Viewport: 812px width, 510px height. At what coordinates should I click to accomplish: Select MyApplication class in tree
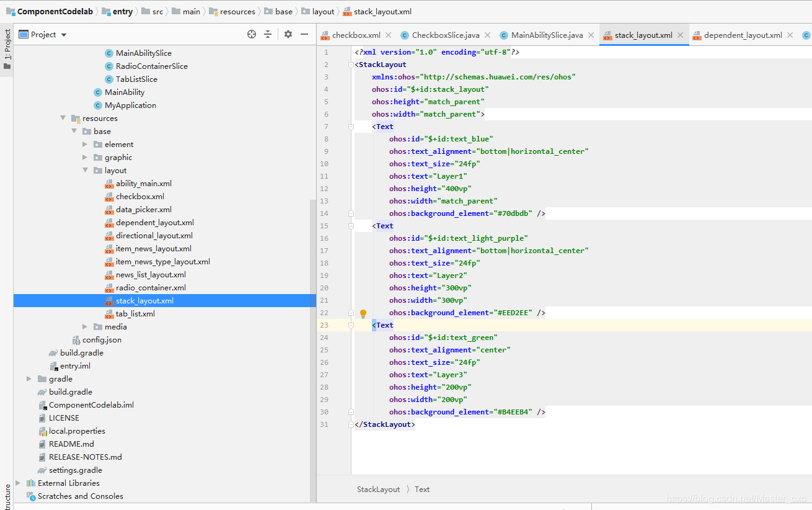point(130,105)
